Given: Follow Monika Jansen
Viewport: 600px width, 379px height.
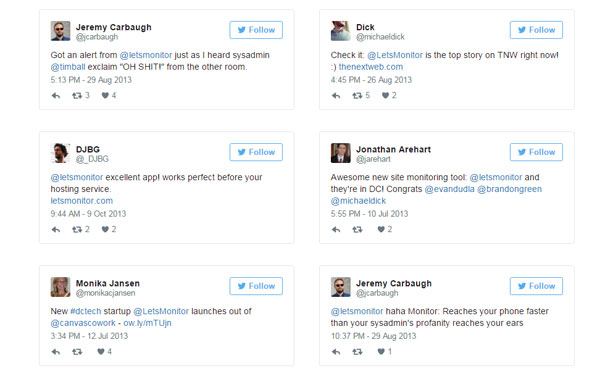Looking at the screenshot, I should click(x=256, y=286).
